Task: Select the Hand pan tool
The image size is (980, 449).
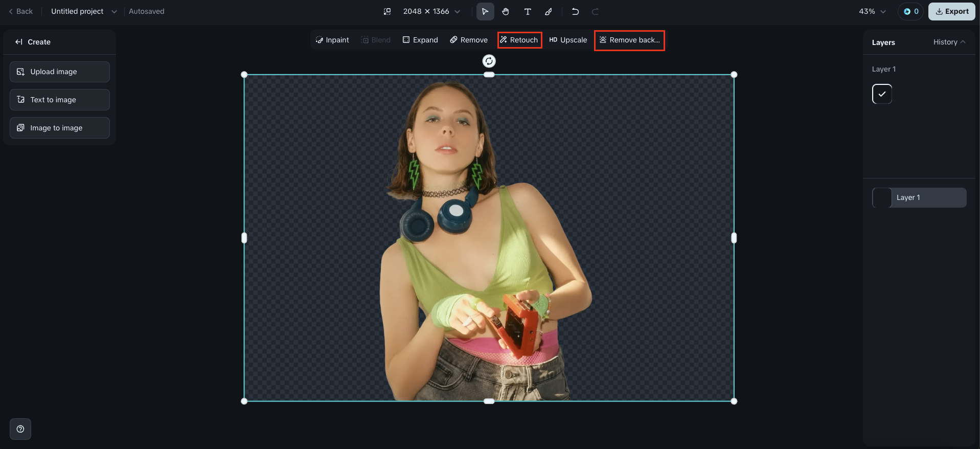Action: (x=506, y=11)
